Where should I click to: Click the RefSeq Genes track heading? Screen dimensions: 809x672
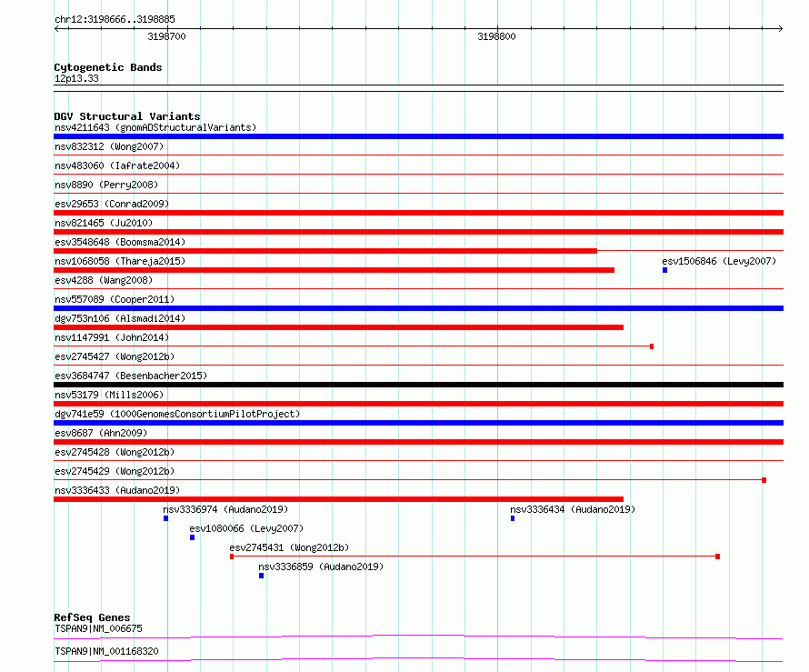click(x=92, y=617)
